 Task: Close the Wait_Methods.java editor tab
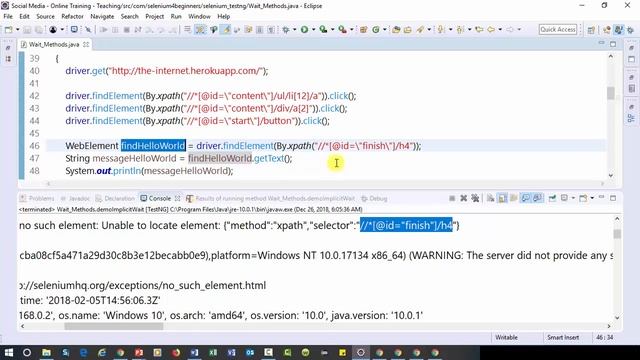86,44
